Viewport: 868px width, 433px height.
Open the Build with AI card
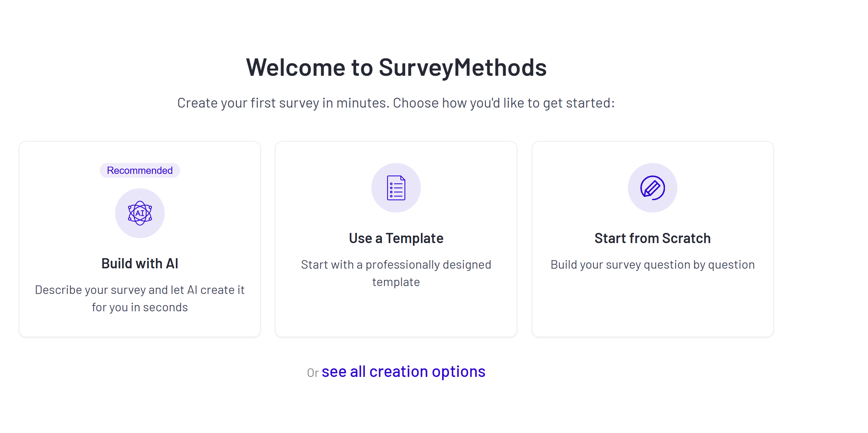point(139,238)
